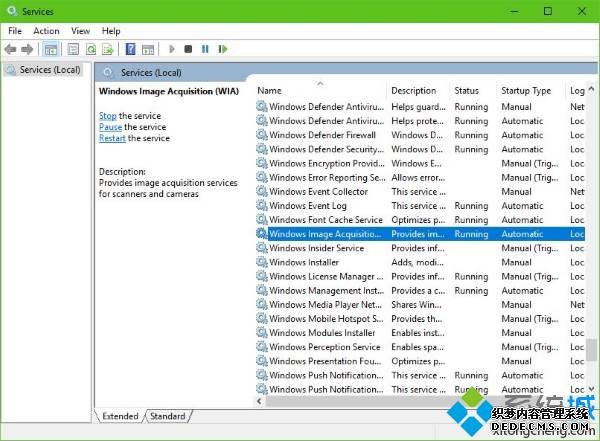Open the View menu
Image resolution: width=600 pixels, height=441 pixels.
click(80, 31)
